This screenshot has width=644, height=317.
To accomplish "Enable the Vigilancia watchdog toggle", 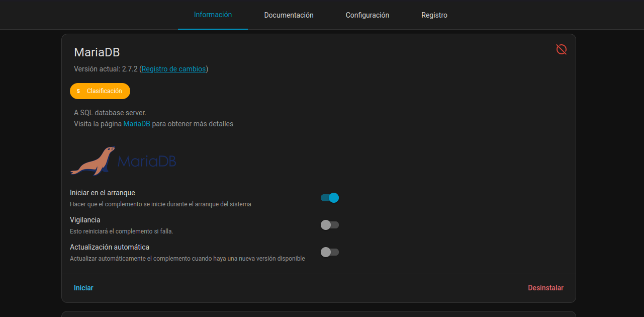I will pyautogui.click(x=330, y=225).
